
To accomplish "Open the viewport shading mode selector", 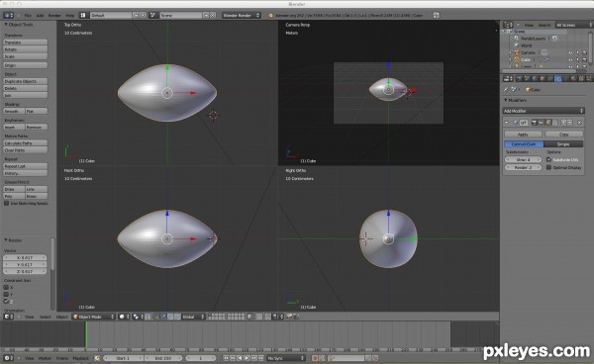I will [125, 317].
